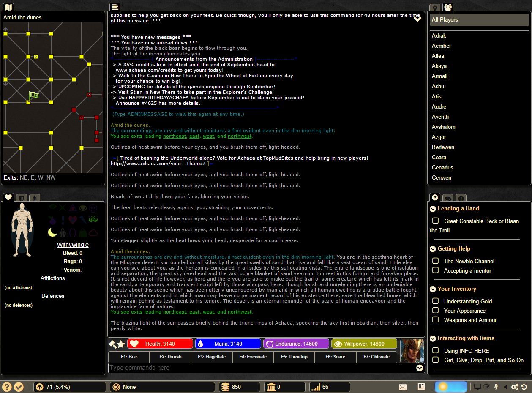Screen dimensions: 532x393
Task: Open the help question mark icon in status bar
Action: [6, 387]
